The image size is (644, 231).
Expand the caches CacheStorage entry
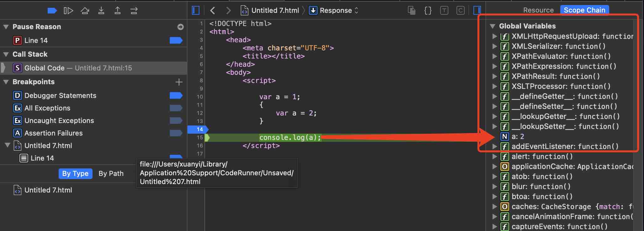click(495, 207)
